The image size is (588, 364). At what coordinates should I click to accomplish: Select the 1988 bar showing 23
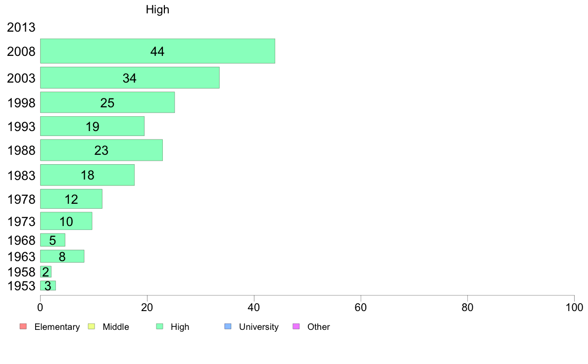tap(101, 150)
